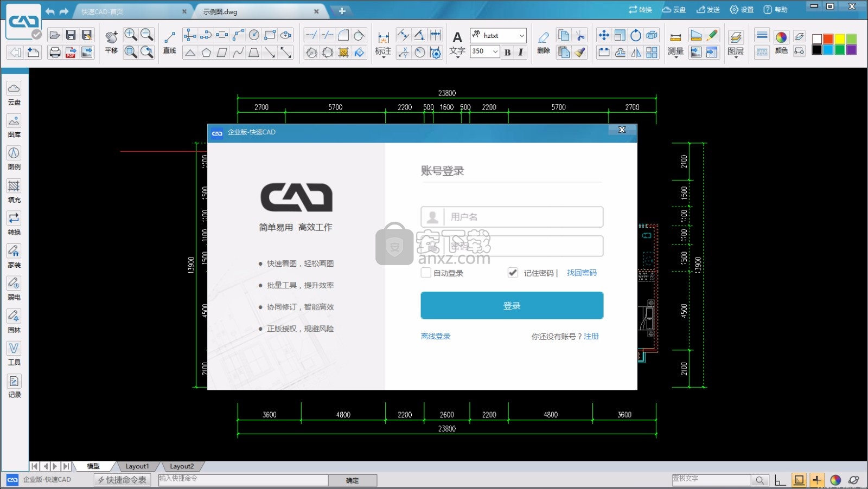This screenshot has height=489, width=868.
Task: Click the shortcut command input field
Action: [x=243, y=480]
